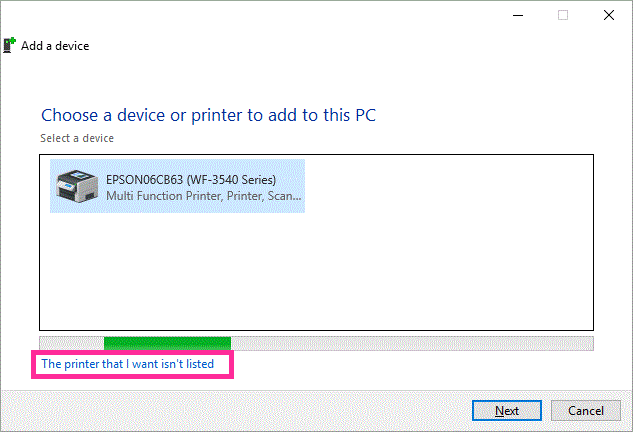This screenshot has width=636, height=434.
Task: Click the green searching progress indicator block
Action: [x=168, y=344]
